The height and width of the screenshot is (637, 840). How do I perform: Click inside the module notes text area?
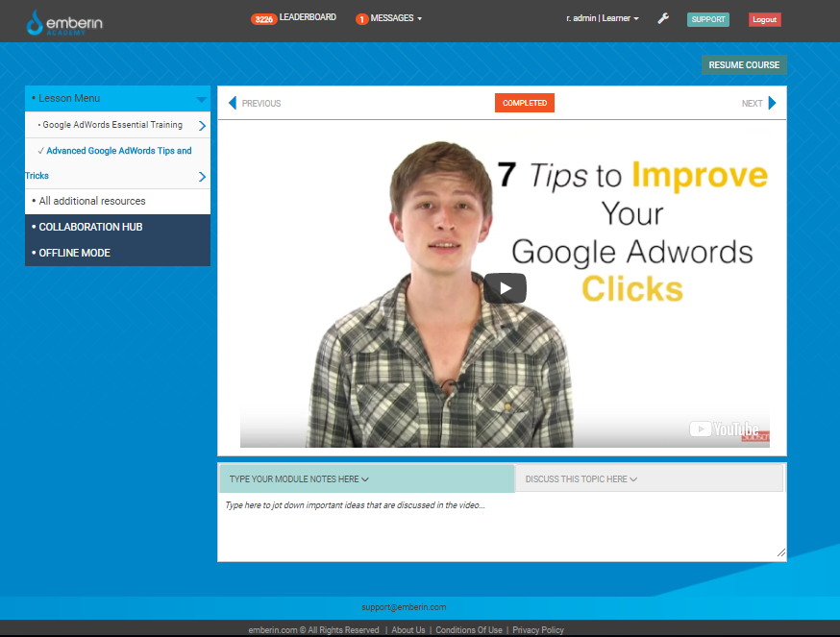coord(500,528)
